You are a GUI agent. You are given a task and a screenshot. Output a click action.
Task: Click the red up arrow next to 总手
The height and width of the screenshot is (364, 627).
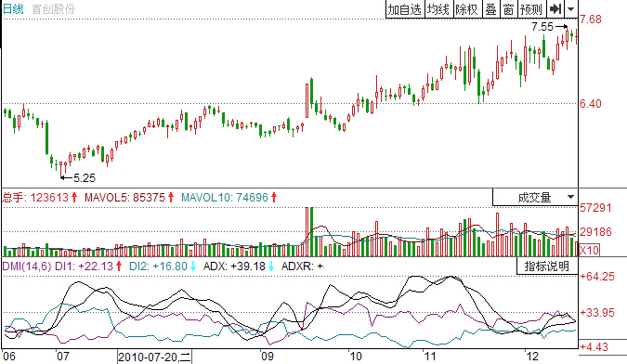[x=74, y=198]
